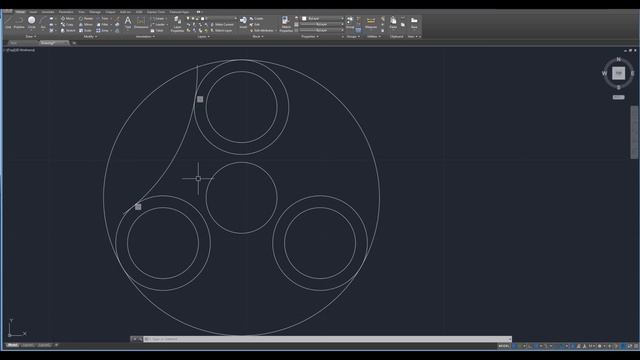640x360 pixels.
Task: Open workspace switching gear menu
Action: 600,346
